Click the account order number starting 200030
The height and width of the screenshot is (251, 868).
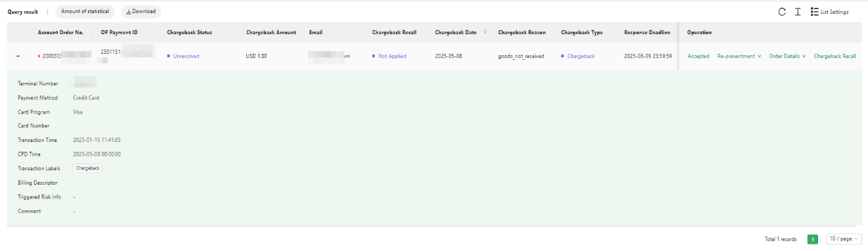66,56
